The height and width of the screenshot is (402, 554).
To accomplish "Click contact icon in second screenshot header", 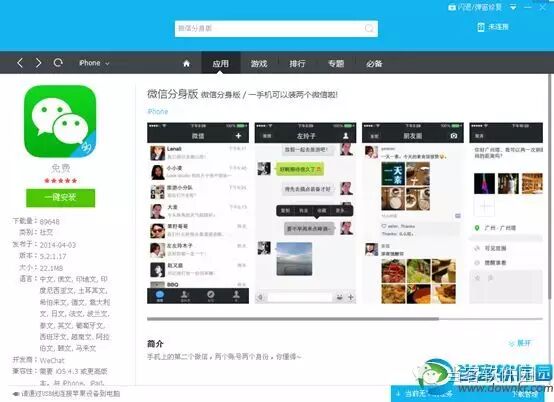I will point(346,136).
